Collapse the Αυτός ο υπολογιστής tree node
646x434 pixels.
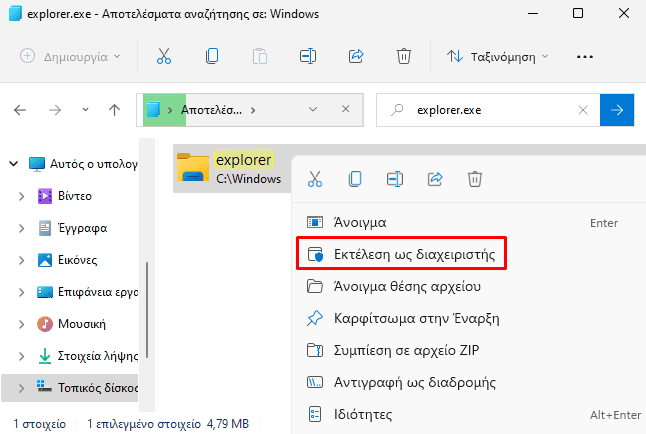click(x=14, y=164)
